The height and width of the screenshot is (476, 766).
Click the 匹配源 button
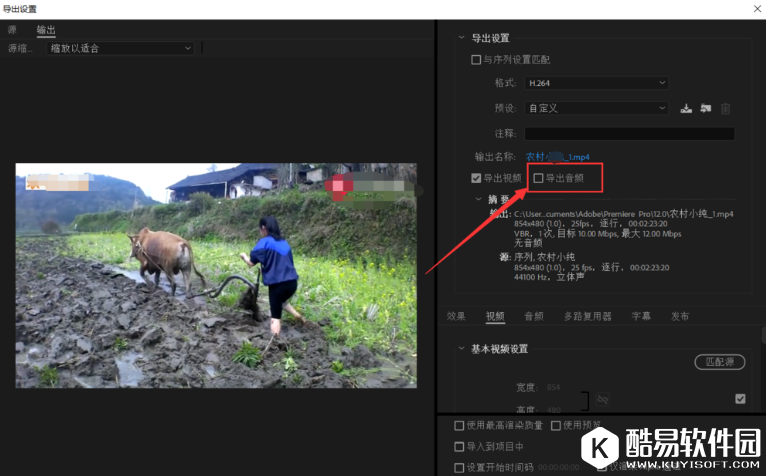pyautogui.click(x=720, y=361)
